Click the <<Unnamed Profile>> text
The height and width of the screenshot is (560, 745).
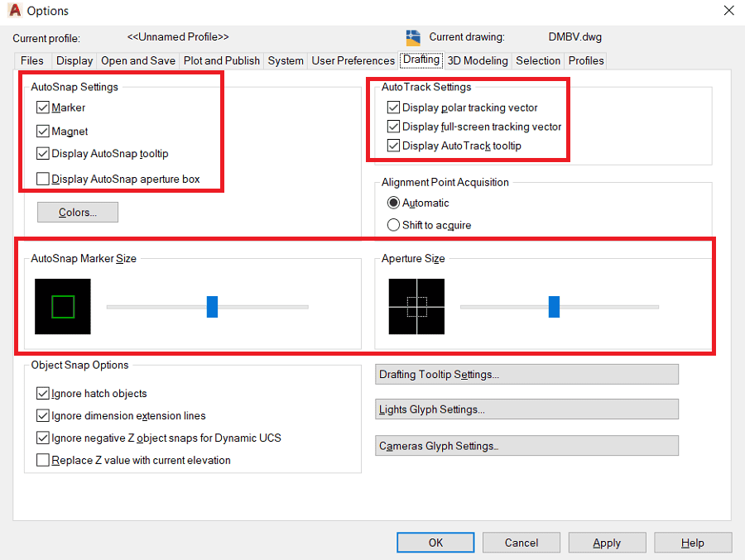tap(178, 37)
